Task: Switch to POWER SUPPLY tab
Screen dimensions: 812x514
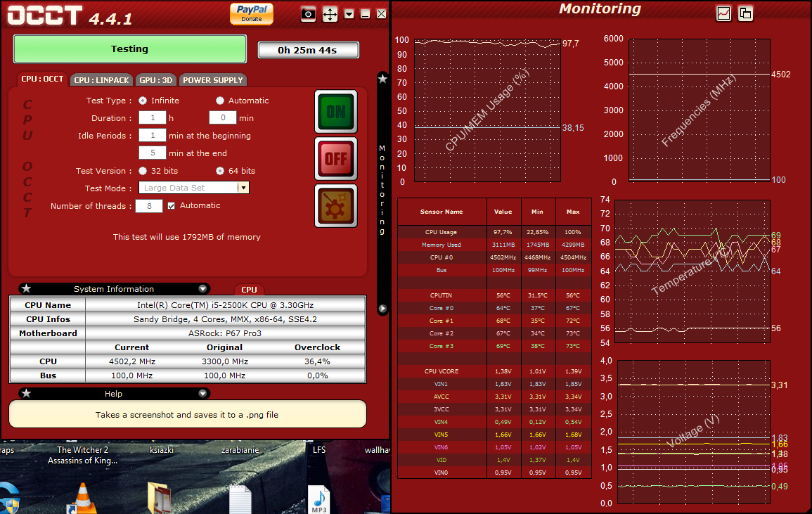Action: pos(213,79)
